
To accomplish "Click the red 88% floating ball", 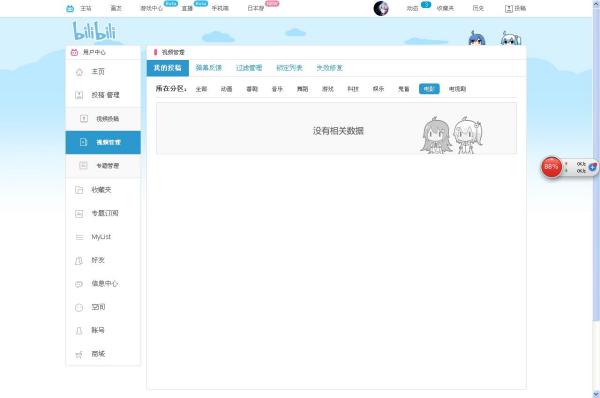I will [551, 167].
